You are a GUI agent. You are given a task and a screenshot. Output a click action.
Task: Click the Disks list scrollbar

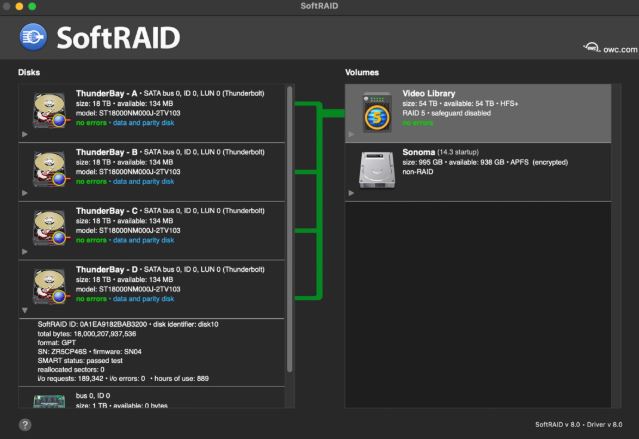click(290, 229)
